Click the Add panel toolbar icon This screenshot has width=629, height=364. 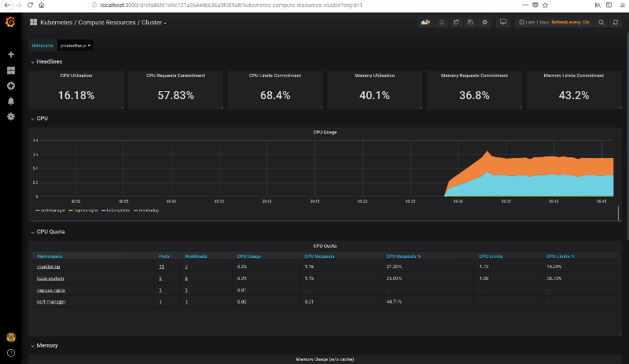click(425, 22)
